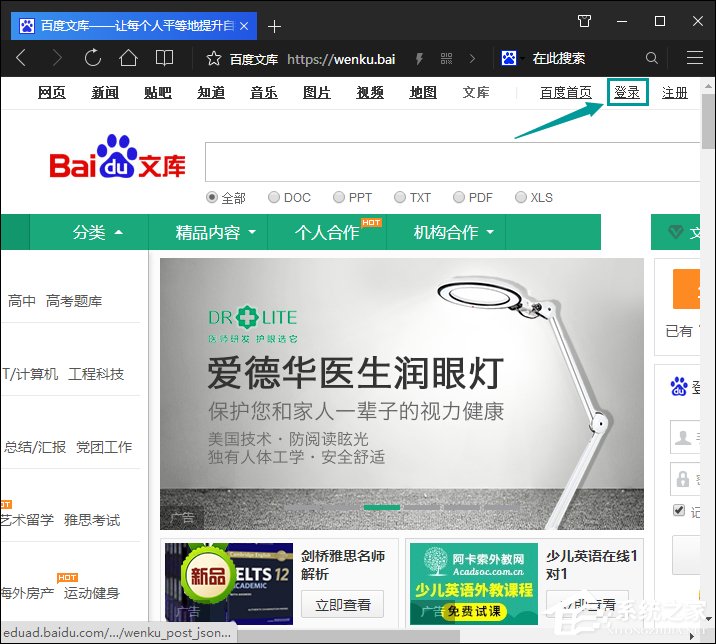
Task: Click the Baidu Wenku search input box
Action: [450, 162]
